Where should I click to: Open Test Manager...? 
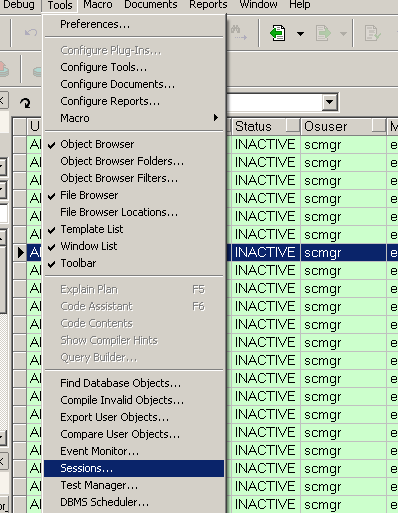coord(134,485)
